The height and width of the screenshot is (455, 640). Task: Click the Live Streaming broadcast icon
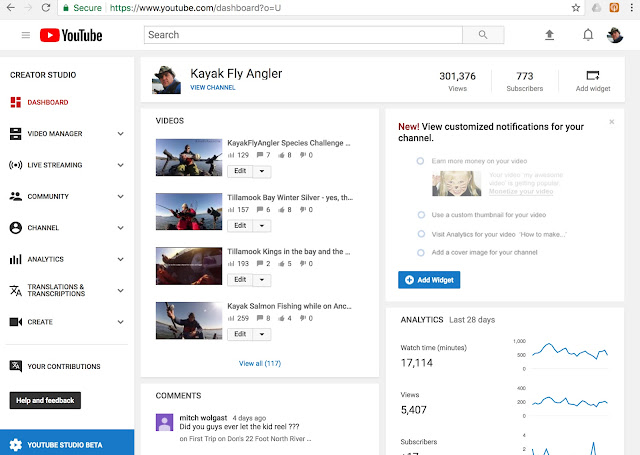[x=16, y=165]
